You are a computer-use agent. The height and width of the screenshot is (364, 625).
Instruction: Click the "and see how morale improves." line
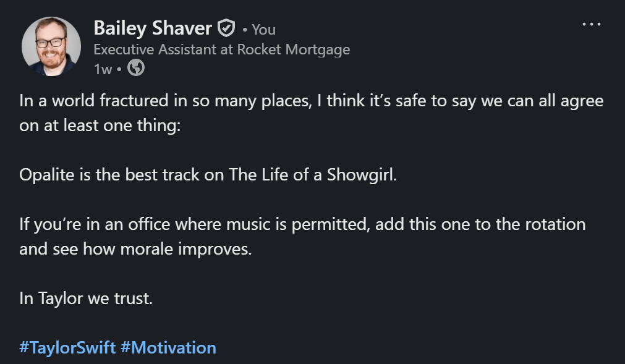[136, 249]
